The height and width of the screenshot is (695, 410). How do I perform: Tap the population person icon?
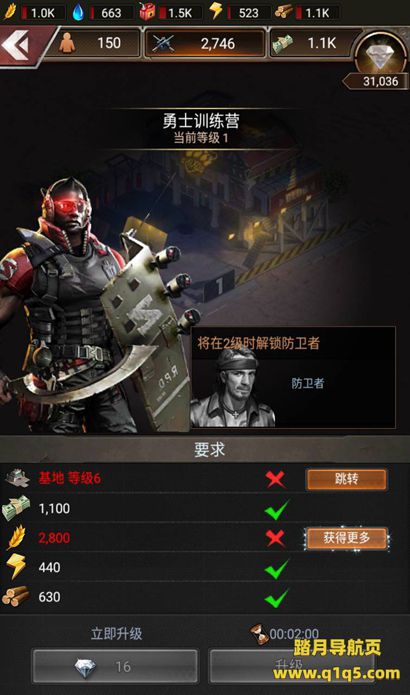[67, 43]
